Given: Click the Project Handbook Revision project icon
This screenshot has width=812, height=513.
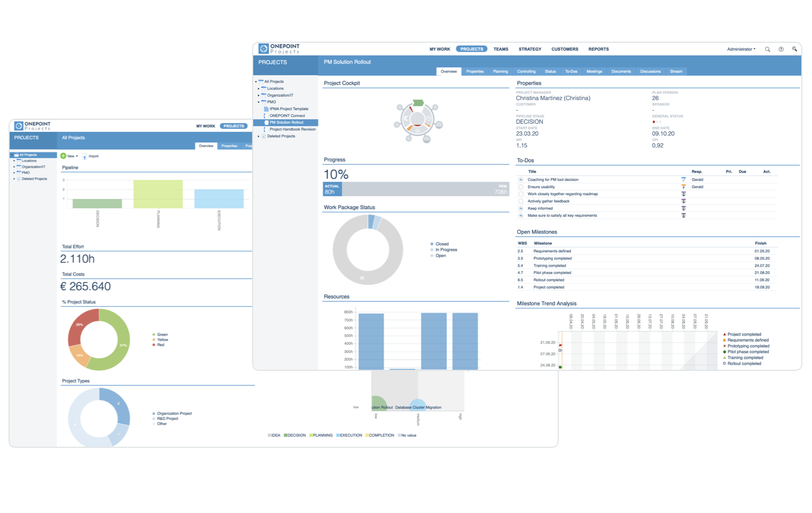Looking at the screenshot, I should [266, 129].
